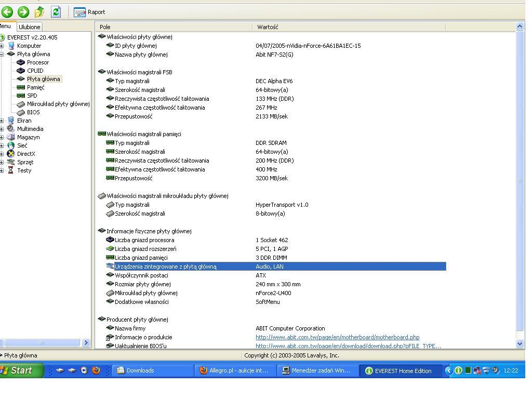Screen dimensions: 532x399
Task: Expand the Testy tree node
Action: coord(2,170)
